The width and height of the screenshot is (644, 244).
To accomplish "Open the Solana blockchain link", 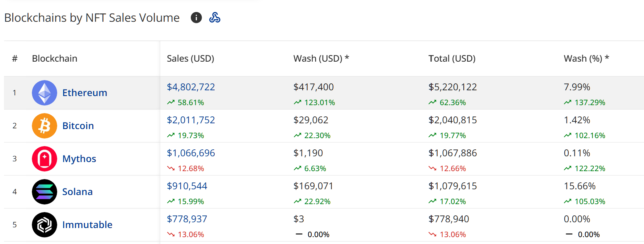I will pyautogui.click(x=77, y=192).
